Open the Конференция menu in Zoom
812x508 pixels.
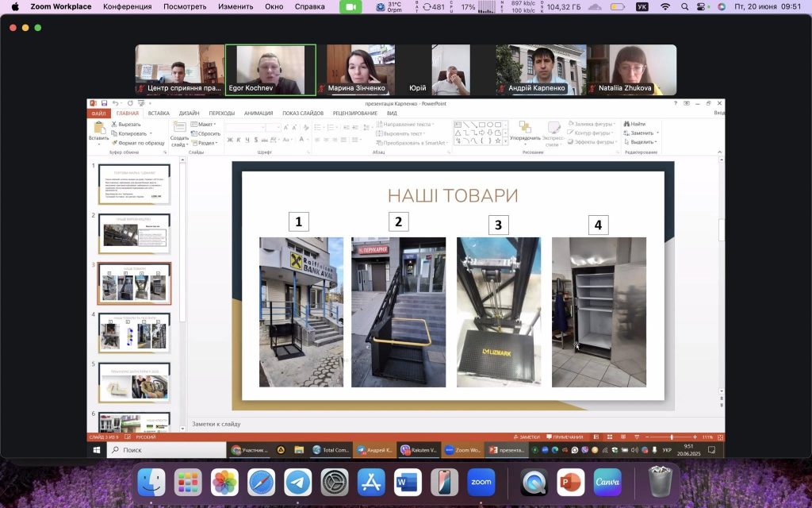click(127, 6)
